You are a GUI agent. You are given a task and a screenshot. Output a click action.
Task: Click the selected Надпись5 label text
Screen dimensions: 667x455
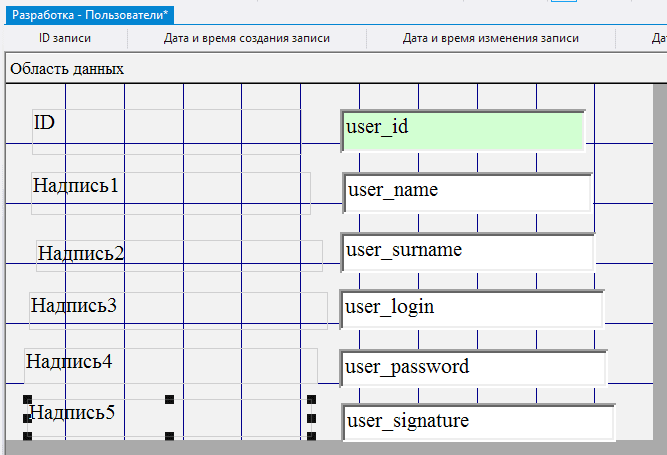point(72,412)
